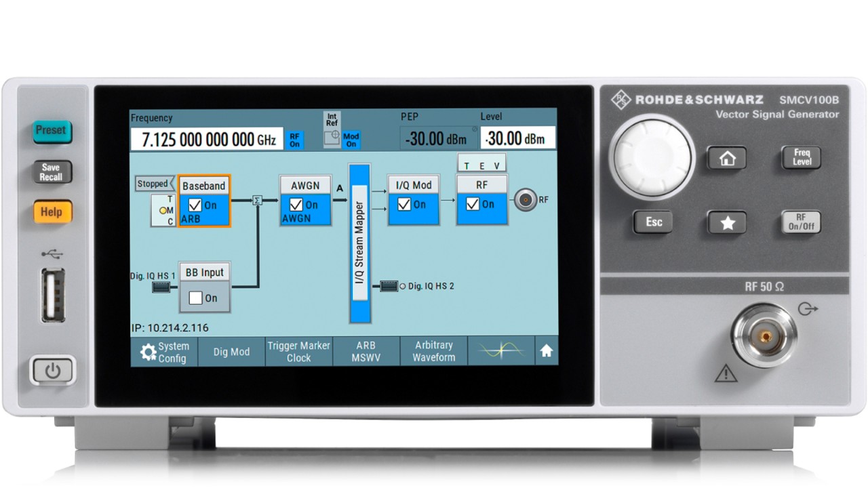Click the Frequency value input field
This screenshot has height=488, width=868.
[207, 139]
